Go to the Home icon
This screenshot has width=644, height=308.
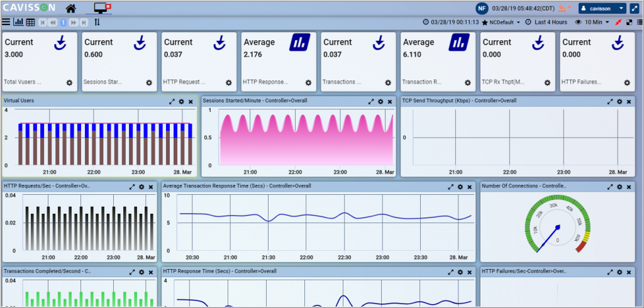click(70, 8)
